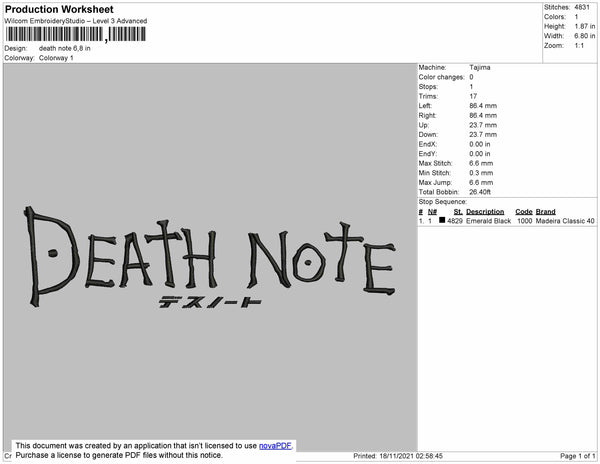The height and width of the screenshot is (464, 600).
Task: Click the 'N#' column header
Action: (432, 212)
